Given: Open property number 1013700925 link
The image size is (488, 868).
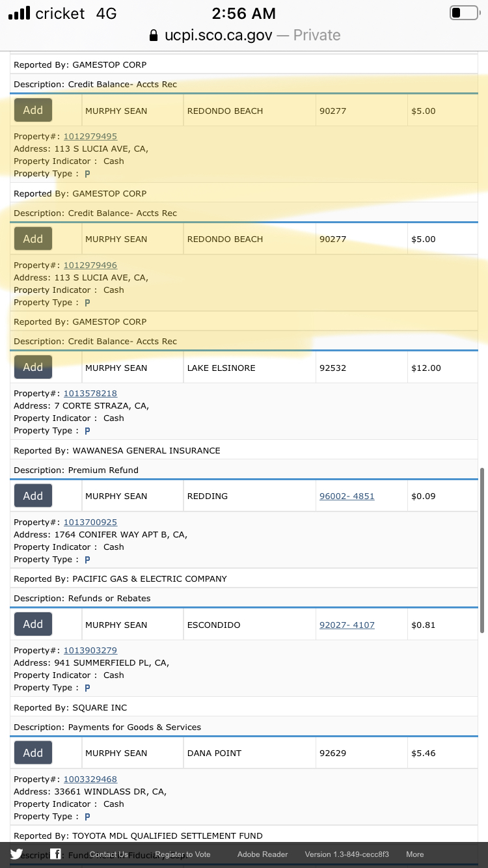Looking at the screenshot, I should coord(90,522).
